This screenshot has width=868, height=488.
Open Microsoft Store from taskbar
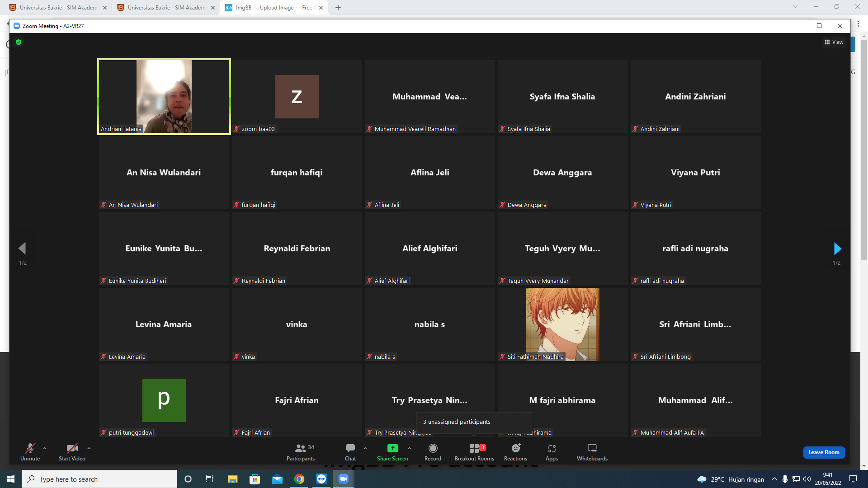255,479
